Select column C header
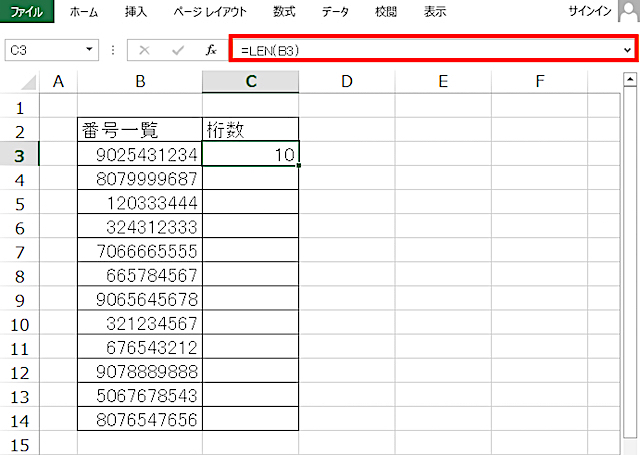The height and width of the screenshot is (455, 640). (x=250, y=81)
